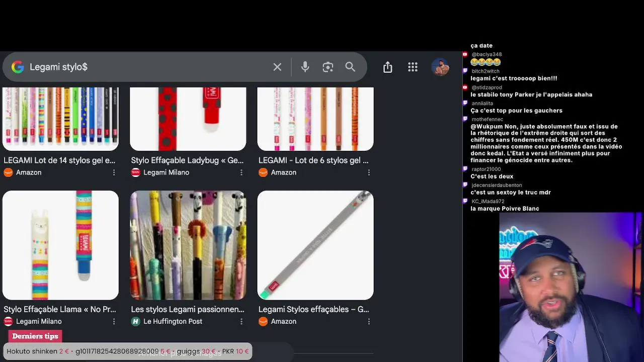Click the Google logo in the search bar
The width and height of the screenshot is (644, 362).
(18, 67)
